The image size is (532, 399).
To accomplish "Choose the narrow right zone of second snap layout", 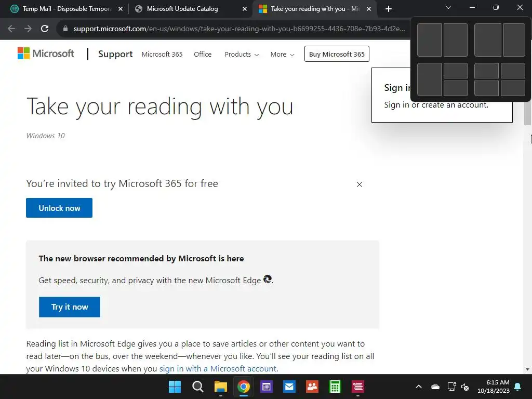I will tap(514, 40).
